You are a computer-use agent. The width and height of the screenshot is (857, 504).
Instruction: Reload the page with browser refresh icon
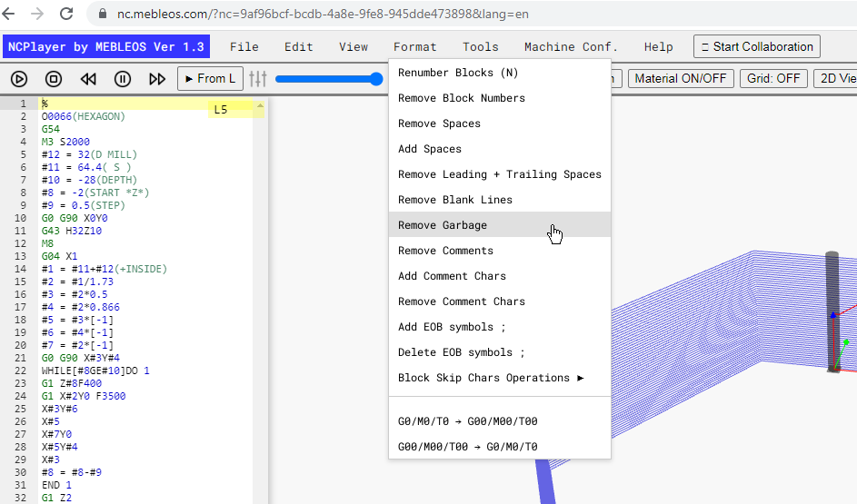66,14
